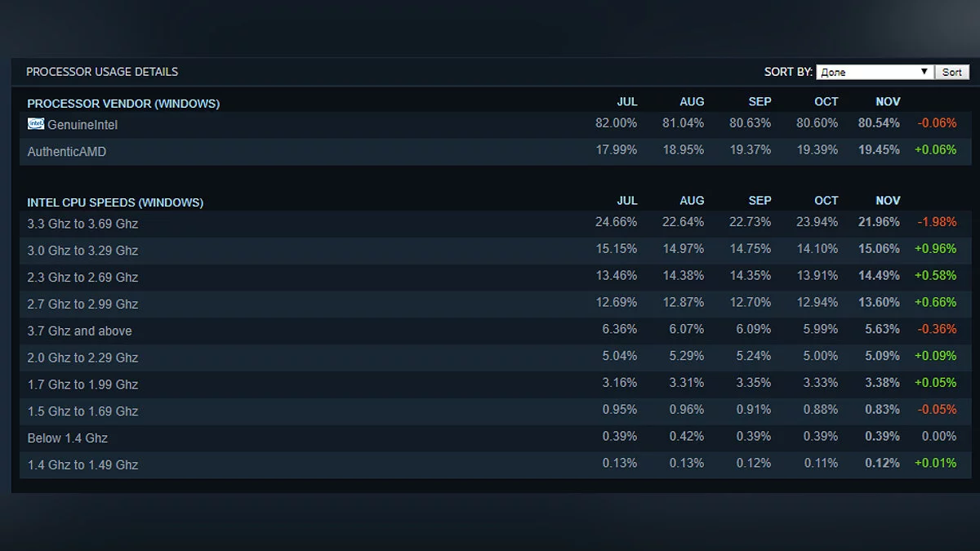Select the 1.4 Ghz to 1.49 Ghz row
Image resolution: width=980 pixels, height=551 pixels.
pyautogui.click(x=82, y=465)
